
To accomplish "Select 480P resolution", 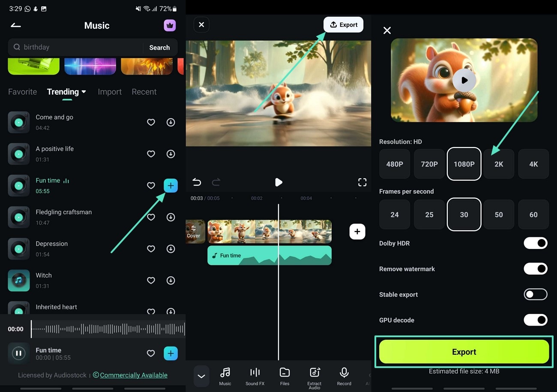I will [x=395, y=164].
